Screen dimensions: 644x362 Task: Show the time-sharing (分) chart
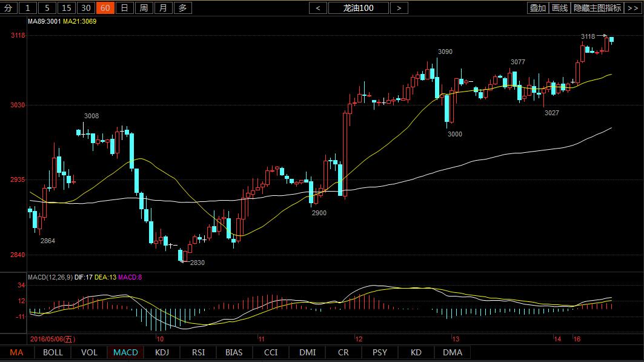pos(8,8)
